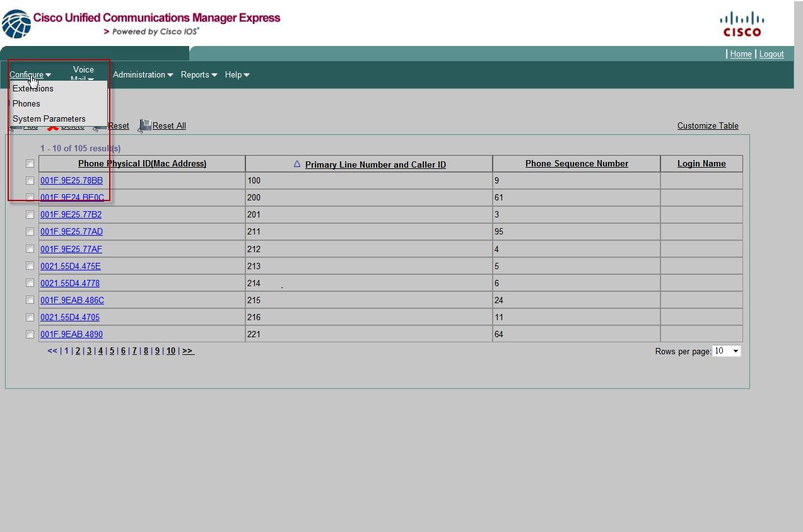Check the box for phone 001F.9EAB.486C

[30, 300]
